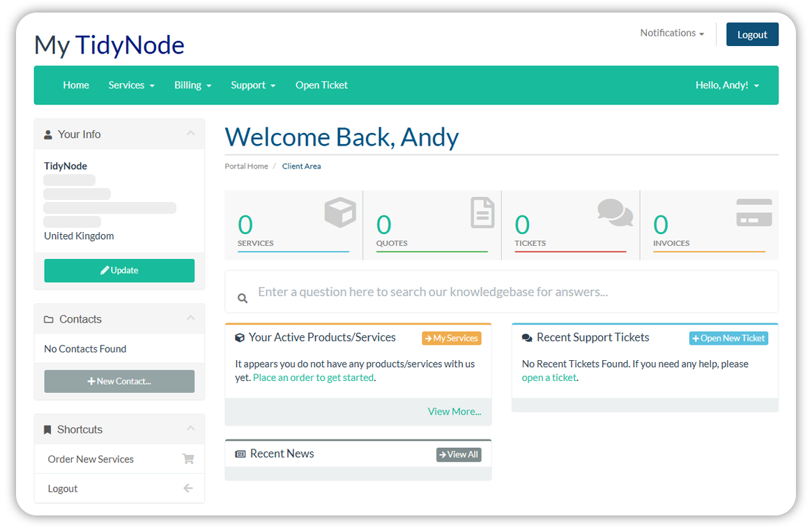The width and height of the screenshot is (812, 528).
Task: Click the shopping cart icon beside Order New Services
Action: tap(187, 459)
